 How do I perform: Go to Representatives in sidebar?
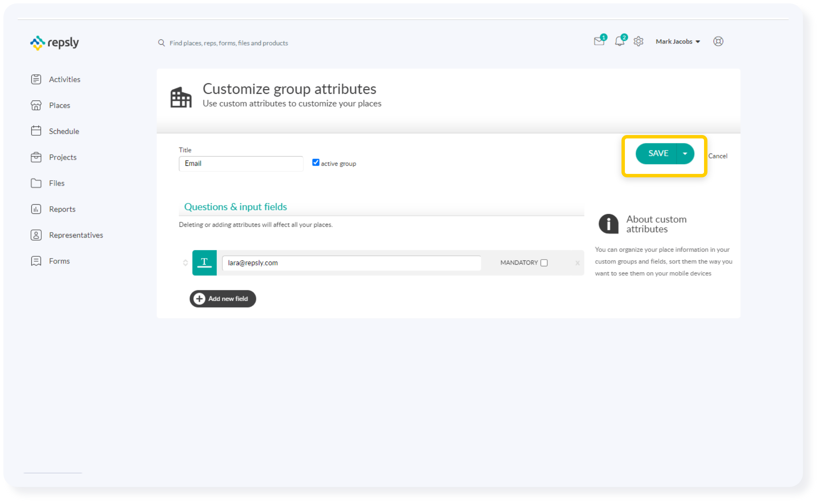(76, 235)
